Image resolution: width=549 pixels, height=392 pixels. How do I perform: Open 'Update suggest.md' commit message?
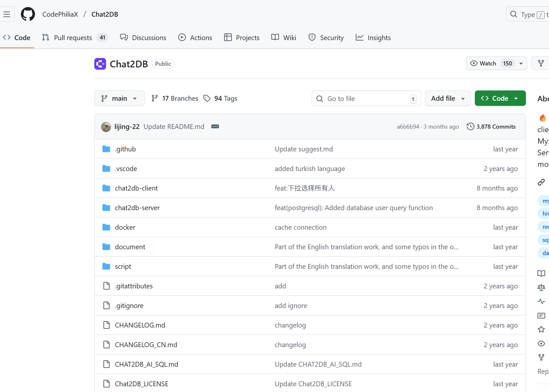(304, 149)
